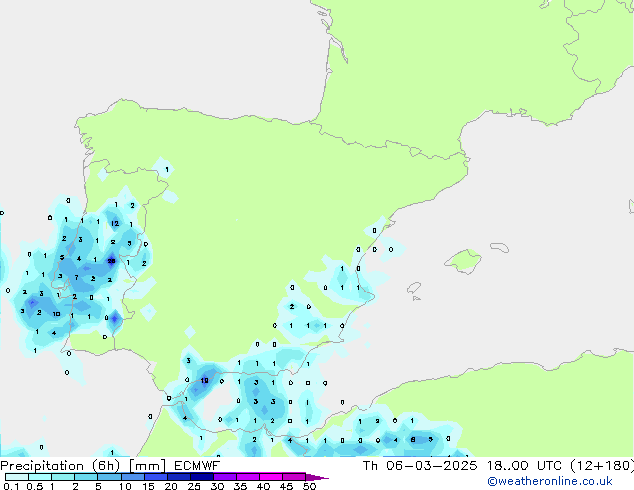Click the legend label '50'
This screenshot has width=634, height=490.
click(x=309, y=486)
